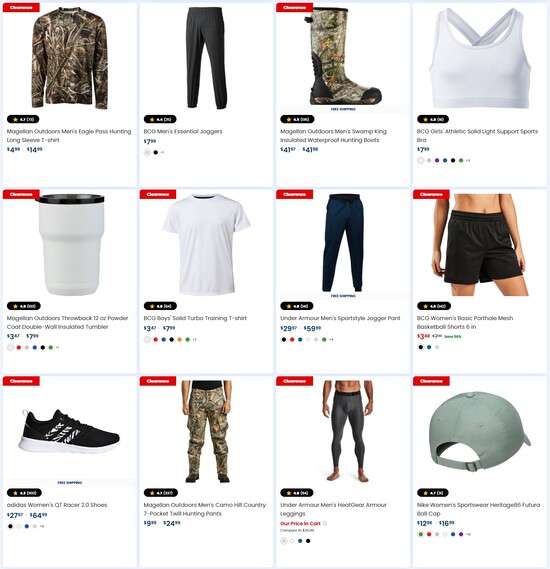The width and height of the screenshot is (550, 569).
Task: Click the Clearance label on Under Armour Jogger Pant
Action: [x=294, y=194]
